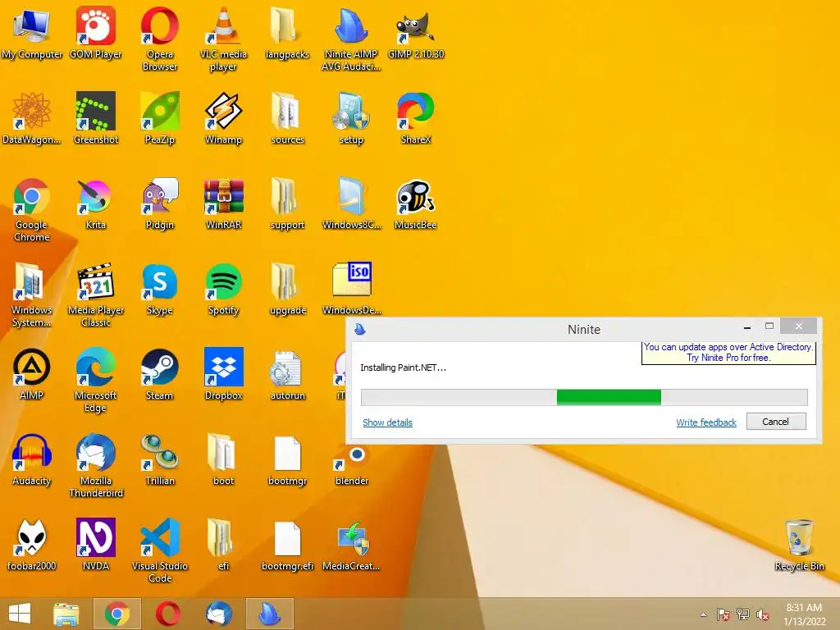Screen dimensions: 840x630
Task: Open the Windows Start button
Action: 20,614
